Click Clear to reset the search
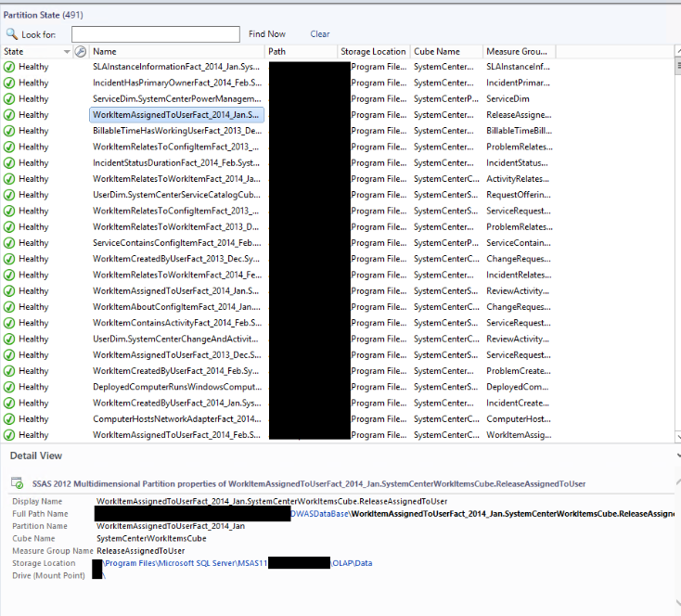The width and height of the screenshot is (681, 616). 320,34
